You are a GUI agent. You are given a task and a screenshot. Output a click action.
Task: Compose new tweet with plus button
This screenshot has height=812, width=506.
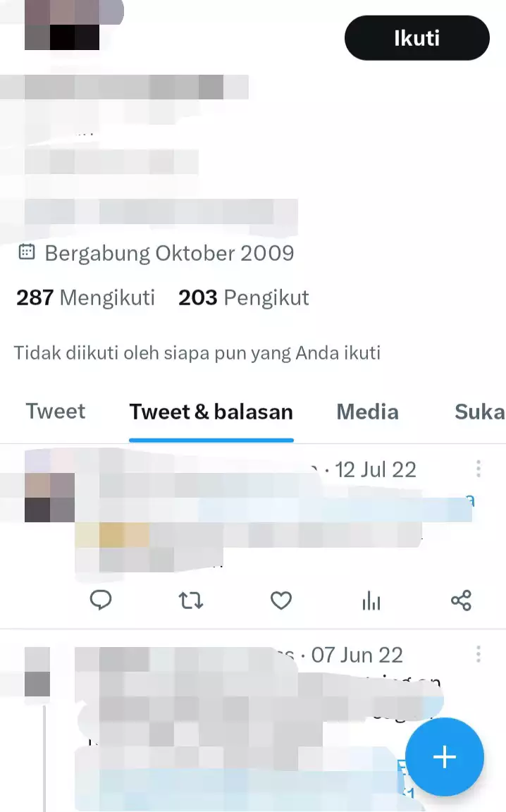pos(445,757)
